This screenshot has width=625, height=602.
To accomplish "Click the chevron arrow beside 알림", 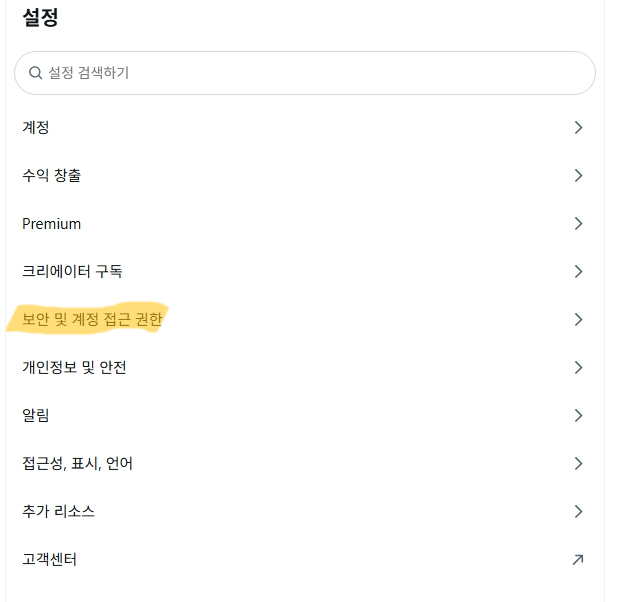I will 578,416.
